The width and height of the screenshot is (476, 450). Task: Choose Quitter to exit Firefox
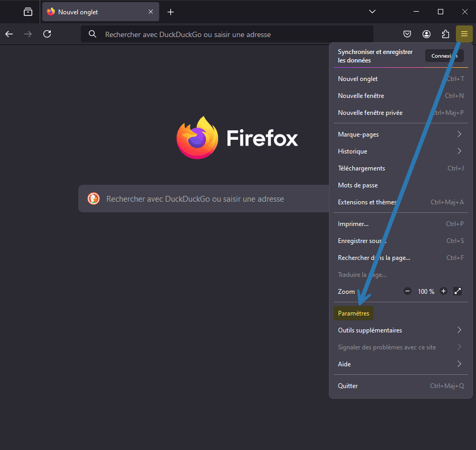click(x=401, y=386)
